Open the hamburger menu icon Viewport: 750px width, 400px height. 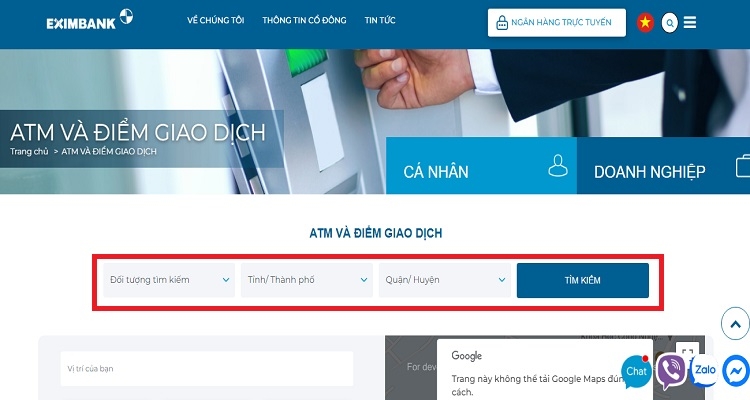point(690,22)
